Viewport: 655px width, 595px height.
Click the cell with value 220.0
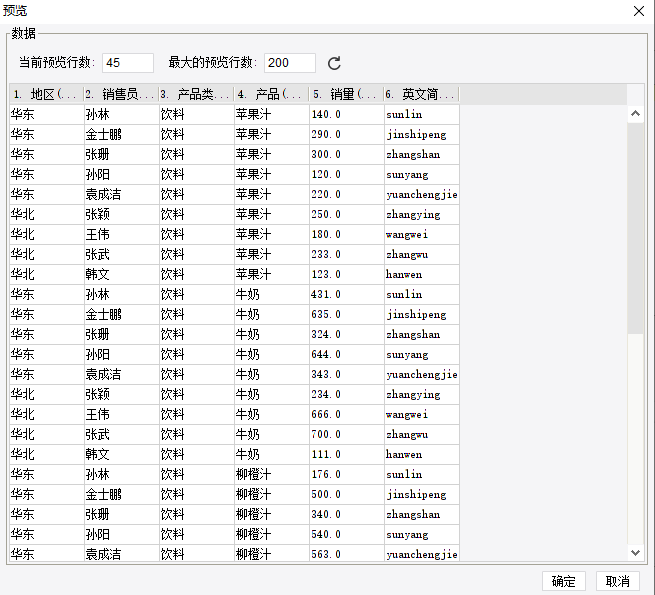(347, 194)
